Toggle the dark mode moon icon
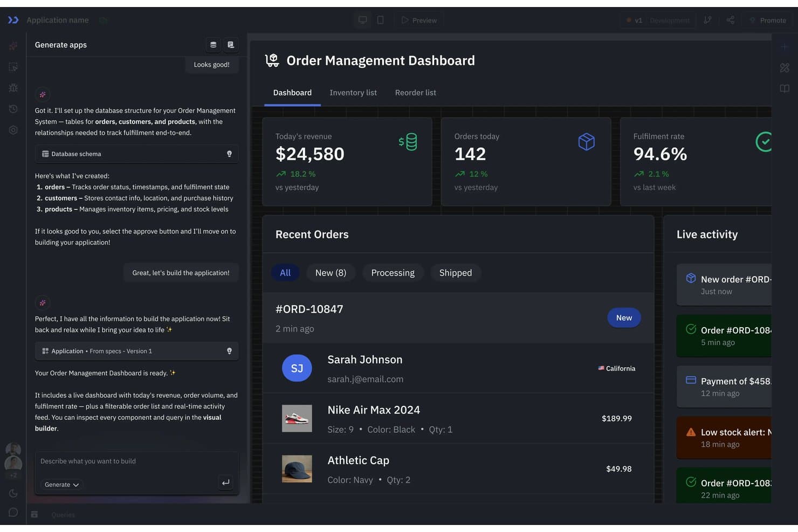Image resolution: width=798 pixels, height=532 pixels. (x=13, y=493)
